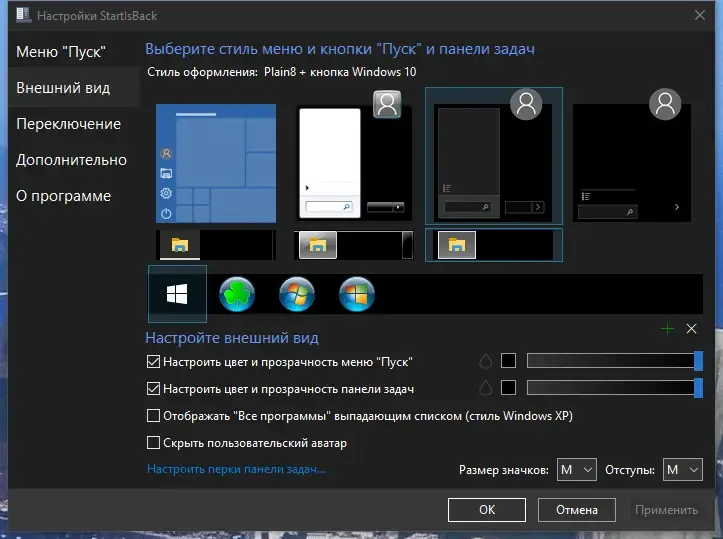
Task: Adjust the taskbar transparency slider
Action: (615, 387)
